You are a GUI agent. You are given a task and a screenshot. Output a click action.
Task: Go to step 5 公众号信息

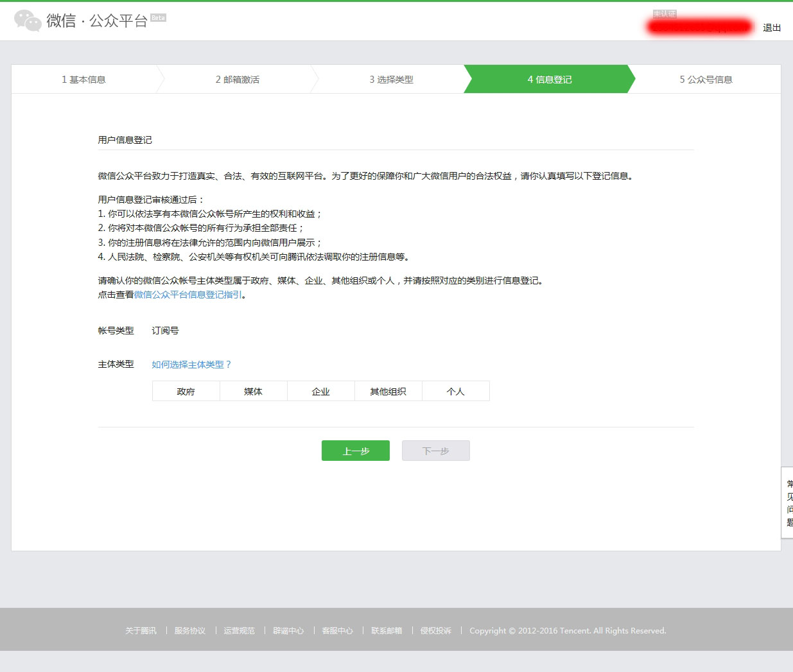(x=706, y=80)
